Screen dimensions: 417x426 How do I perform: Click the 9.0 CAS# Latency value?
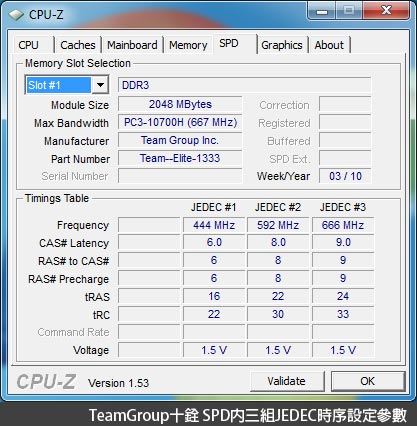click(x=343, y=242)
